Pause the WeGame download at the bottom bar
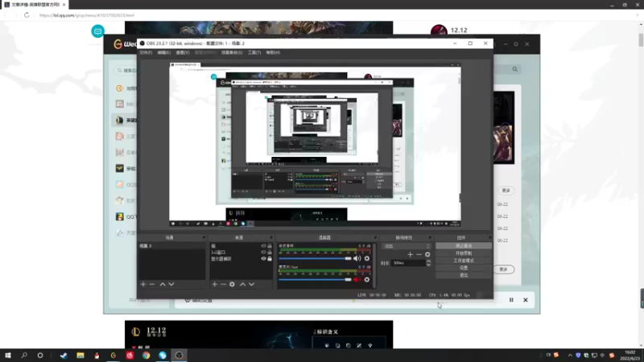The height and width of the screenshot is (362, 644). [x=511, y=300]
